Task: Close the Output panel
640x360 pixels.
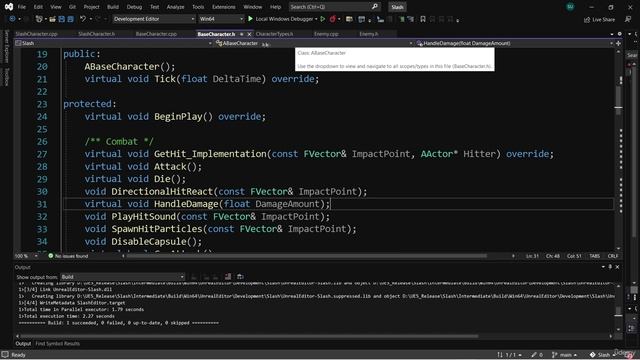Action: click(x=618, y=267)
